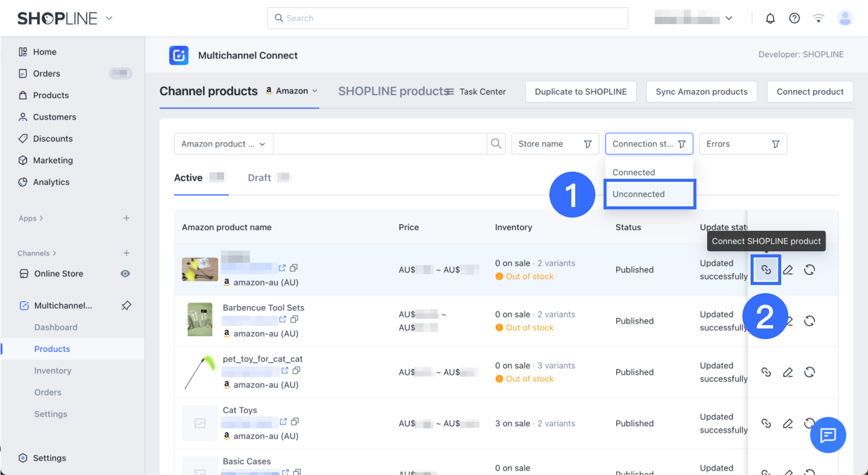
Task: Sync Barbencue Tool Sets with refresh icon
Action: pos(809,321)
